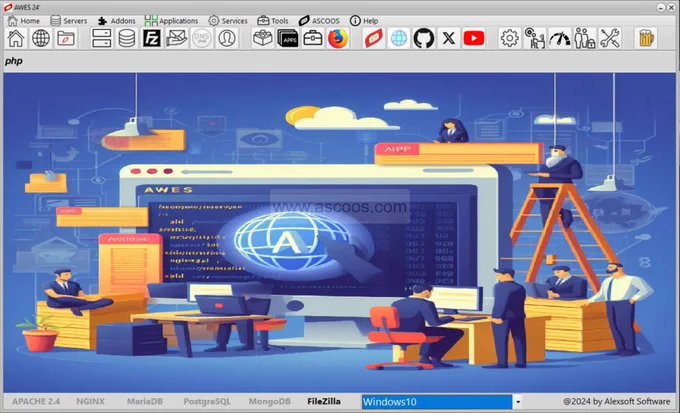Launch the Firefox browser icon
This screenshot has width=680, height=413.
(338, 38)
